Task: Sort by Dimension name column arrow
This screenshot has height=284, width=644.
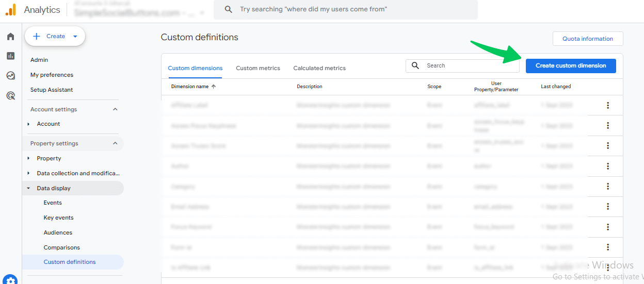Action: point(214,87)
